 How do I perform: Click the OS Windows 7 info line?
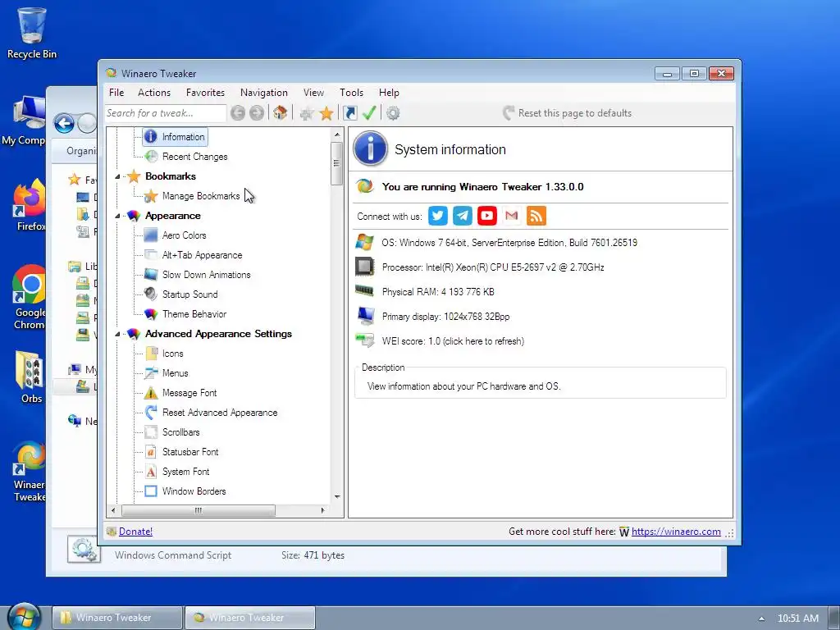tap(509, 243)
